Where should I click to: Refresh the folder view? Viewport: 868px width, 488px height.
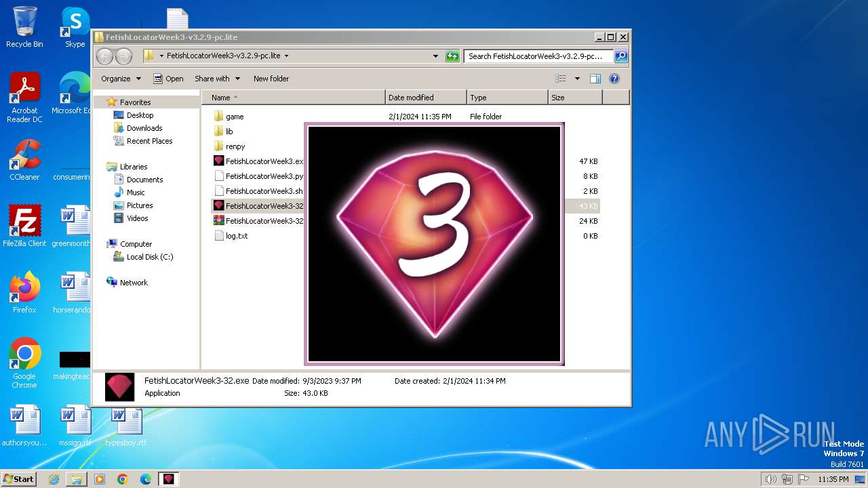(x=452, y=56)
